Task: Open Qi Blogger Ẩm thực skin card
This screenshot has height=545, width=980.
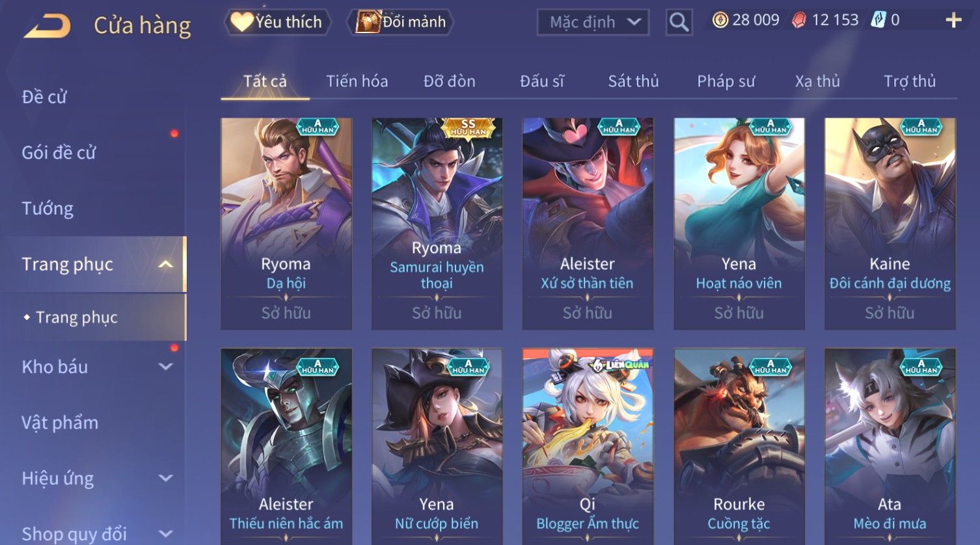Action: (588, 446)
